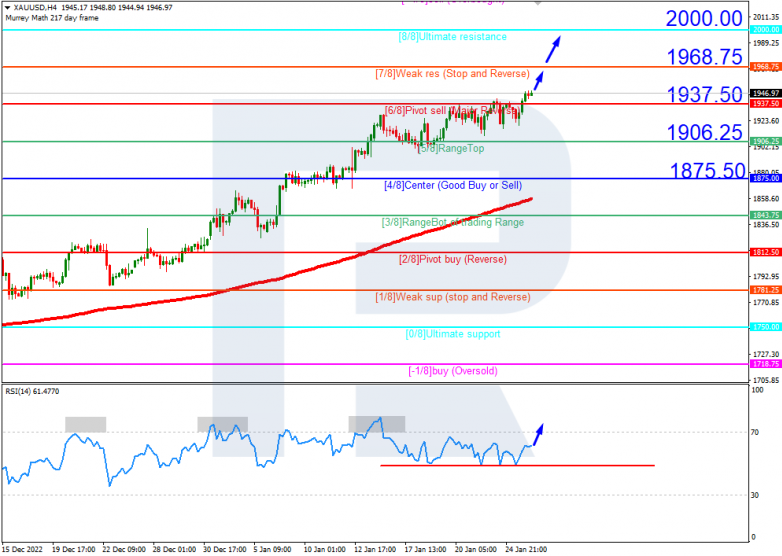Select the [5/8]RangeTop label
Viewport: 782px width, 556px height.
[x=451, y=149]
